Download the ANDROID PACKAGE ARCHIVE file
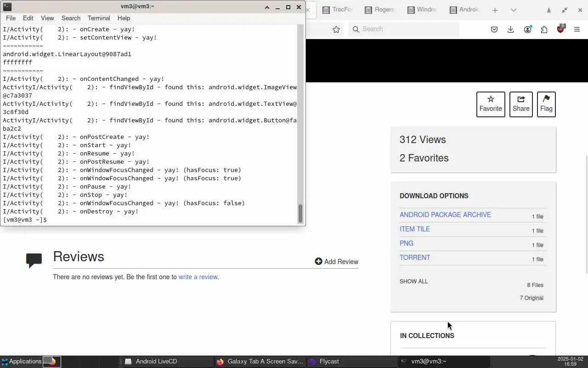Screen dimensions: 588x368 445,215
